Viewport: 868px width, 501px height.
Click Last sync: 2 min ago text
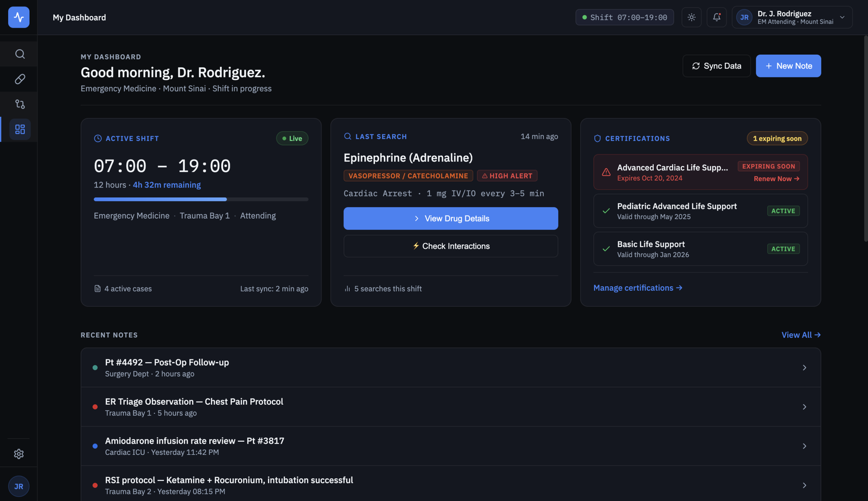click(x=274, y=289)
